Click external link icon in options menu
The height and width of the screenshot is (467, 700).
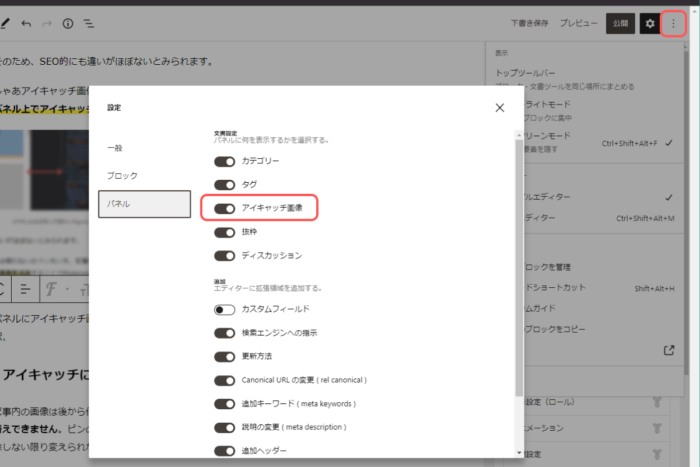pyautogui.click(x=669, y=350)
